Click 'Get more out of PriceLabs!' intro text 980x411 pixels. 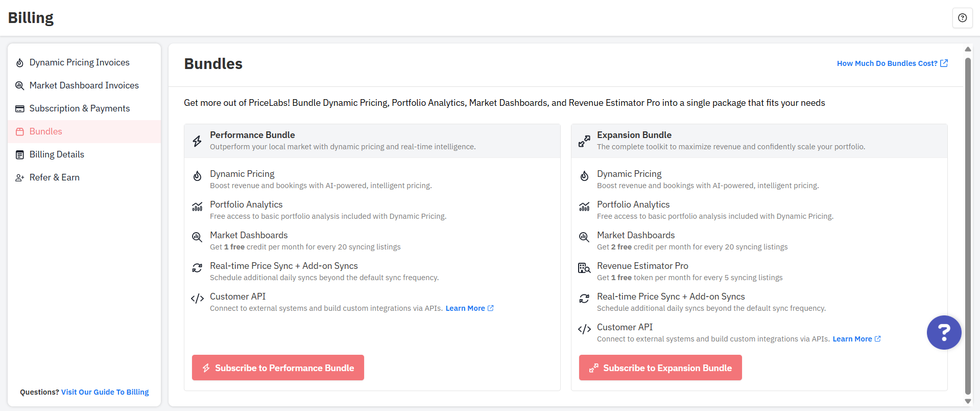[x=504, y=103]
